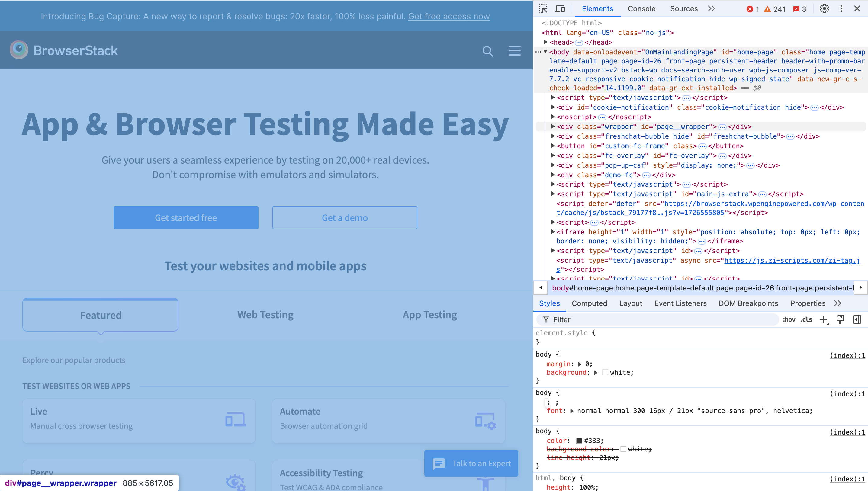Click the settings gear icon in DevTools

tap(825, 8)
